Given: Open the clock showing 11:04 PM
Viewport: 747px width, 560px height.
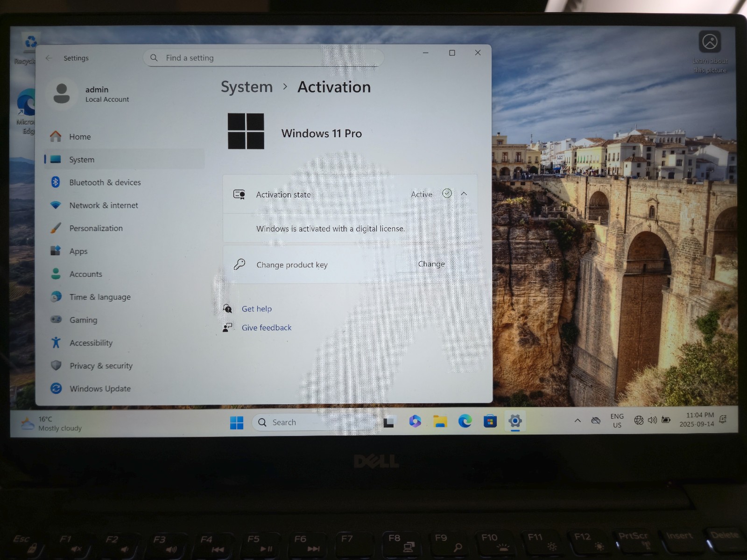Looking at the screenshot, I should (697, 420).
